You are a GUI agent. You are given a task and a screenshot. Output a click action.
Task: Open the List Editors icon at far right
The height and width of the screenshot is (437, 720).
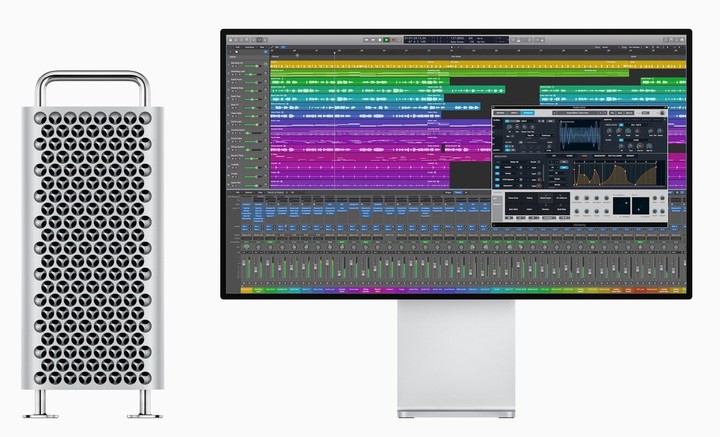point(666,40)
